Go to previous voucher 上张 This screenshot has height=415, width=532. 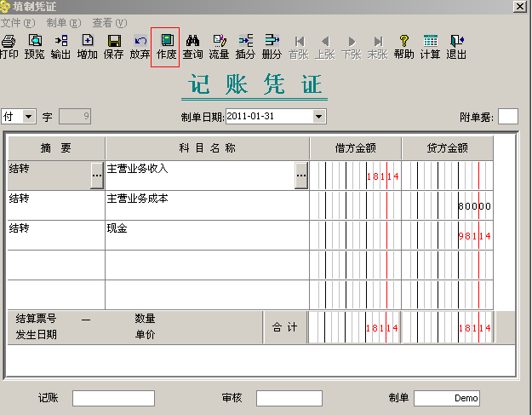[325, 47]
